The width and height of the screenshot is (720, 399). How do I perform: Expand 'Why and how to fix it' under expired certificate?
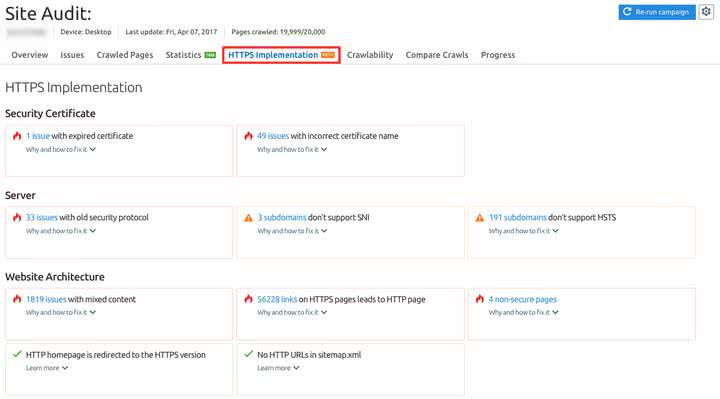(x=61, y=150)
